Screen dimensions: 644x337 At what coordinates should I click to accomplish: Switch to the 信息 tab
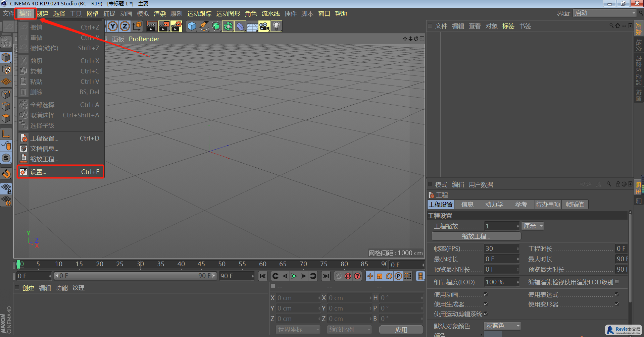click(467, 204)
